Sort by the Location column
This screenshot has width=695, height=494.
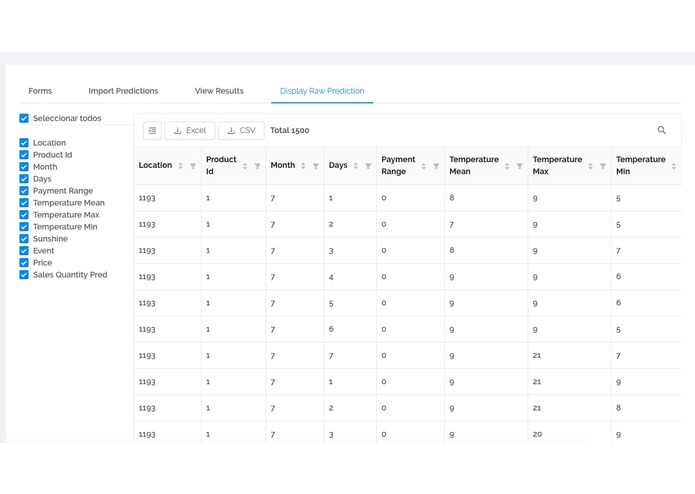click(180, 166)
